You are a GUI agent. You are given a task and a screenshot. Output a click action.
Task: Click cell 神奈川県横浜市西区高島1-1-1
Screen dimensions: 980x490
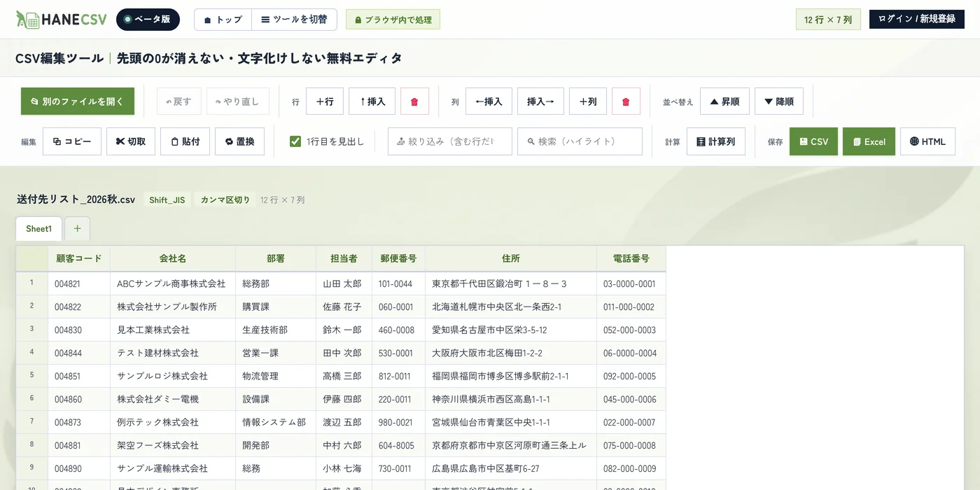(x=511, y=399)
